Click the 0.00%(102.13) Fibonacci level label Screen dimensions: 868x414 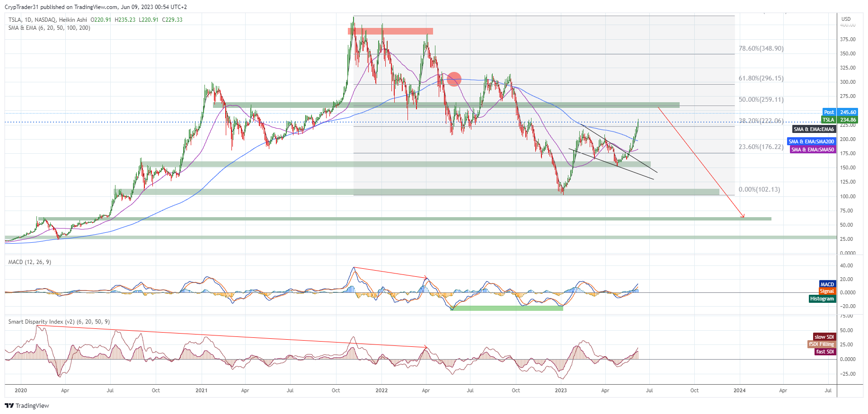pos(759,189)
